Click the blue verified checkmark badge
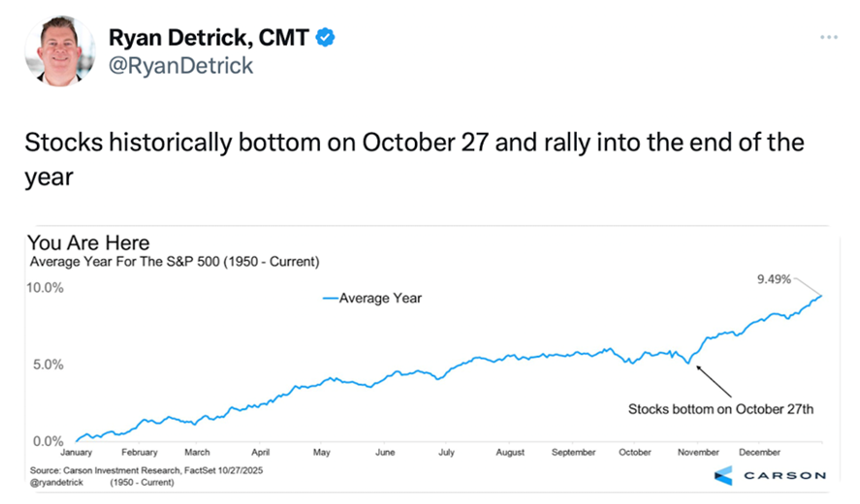The width and height of the screenshot is (860, 504). (327, 38)
